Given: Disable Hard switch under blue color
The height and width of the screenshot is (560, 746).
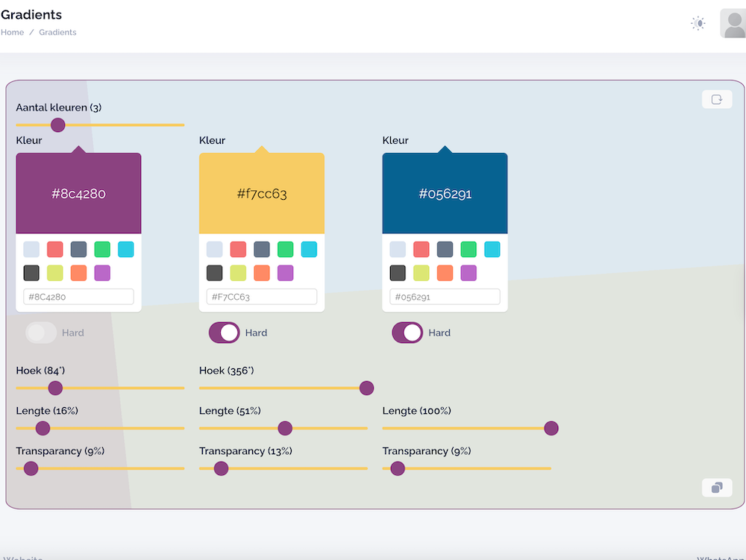Looking at the screenshot, I should click(407, 333).
